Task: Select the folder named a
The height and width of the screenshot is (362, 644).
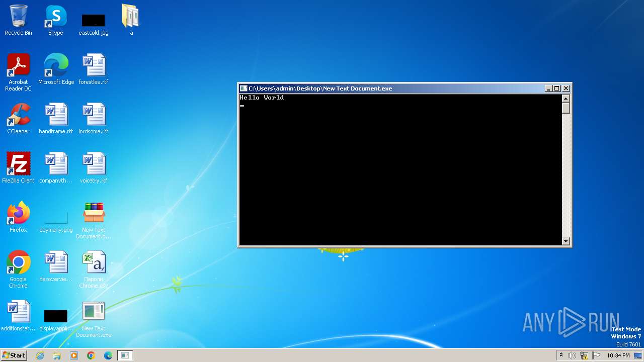Action: pos(131,20)
